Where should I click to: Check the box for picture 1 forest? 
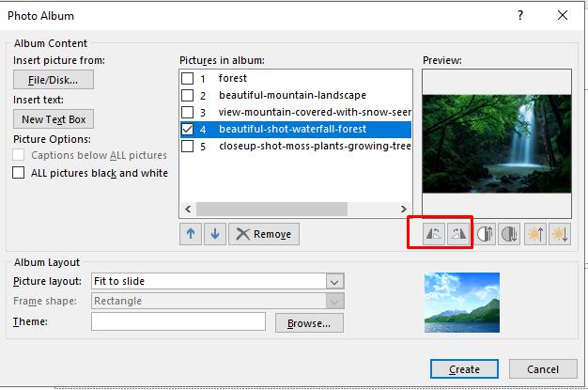pos(188,78)
